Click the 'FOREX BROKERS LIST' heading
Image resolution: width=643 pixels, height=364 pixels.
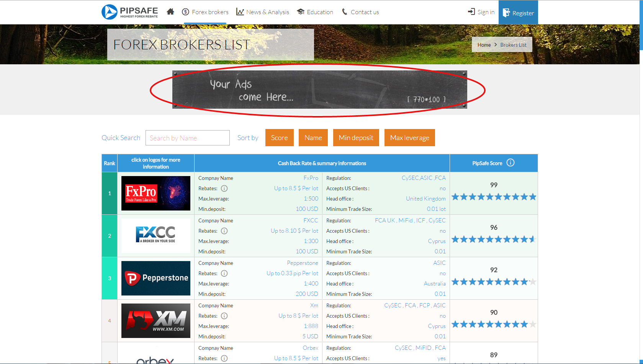[x=182, y=45]
